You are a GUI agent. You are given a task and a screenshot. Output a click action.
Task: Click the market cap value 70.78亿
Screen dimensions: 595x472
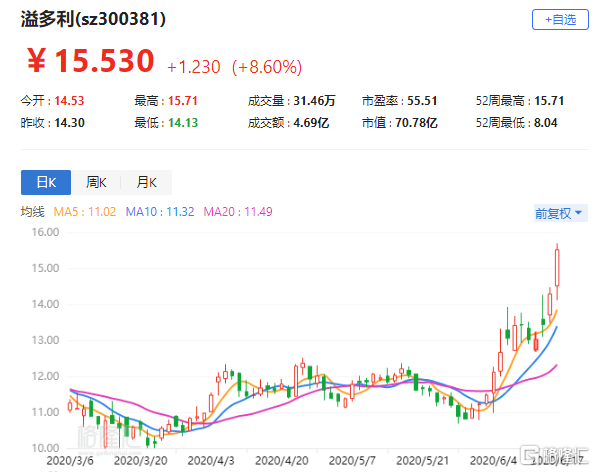tap(416, 123)
